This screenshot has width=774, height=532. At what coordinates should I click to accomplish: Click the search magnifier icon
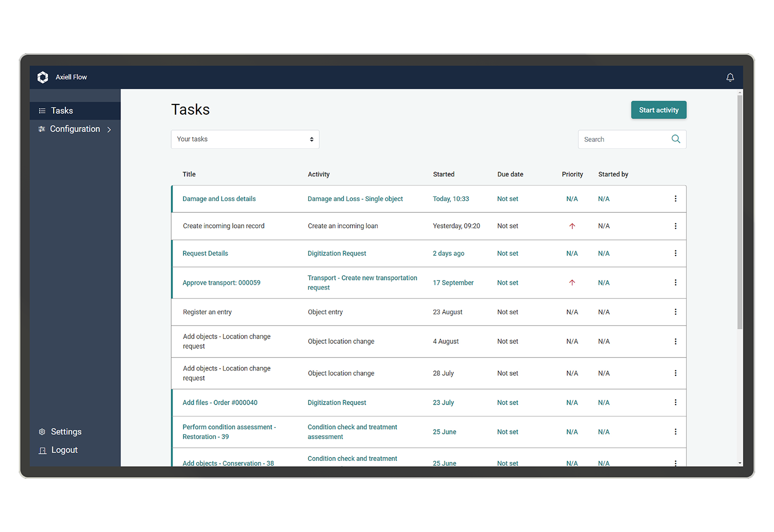point(676,139)
